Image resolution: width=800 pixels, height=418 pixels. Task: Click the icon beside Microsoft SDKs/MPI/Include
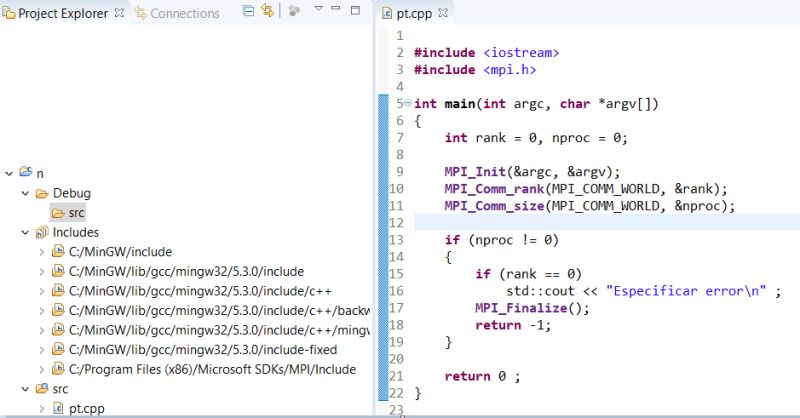58,369
